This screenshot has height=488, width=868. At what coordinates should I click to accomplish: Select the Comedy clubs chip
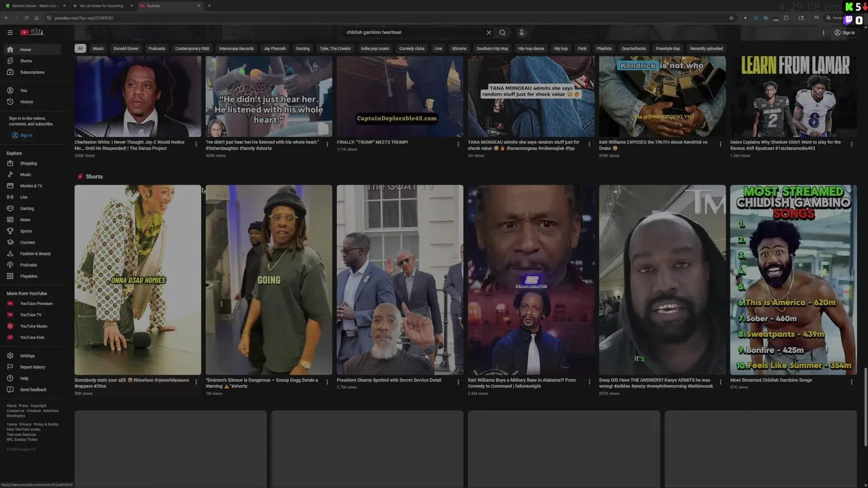412,49
